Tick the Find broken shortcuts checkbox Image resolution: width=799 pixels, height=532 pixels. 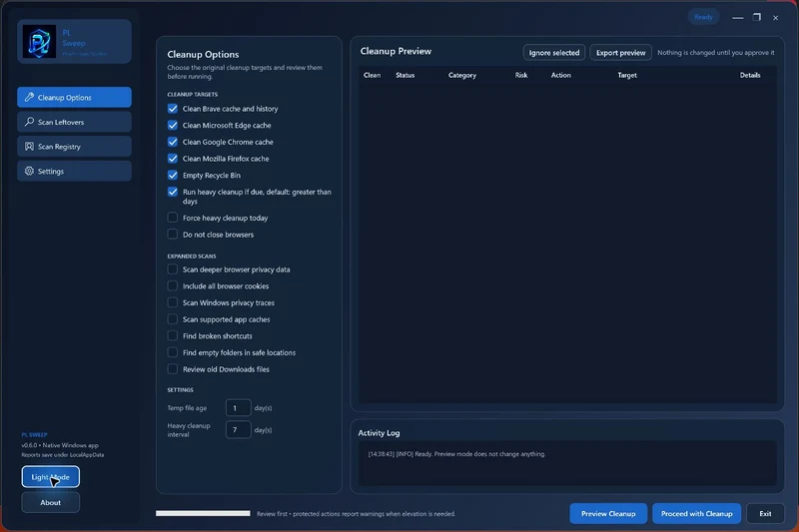coord(173,336)
